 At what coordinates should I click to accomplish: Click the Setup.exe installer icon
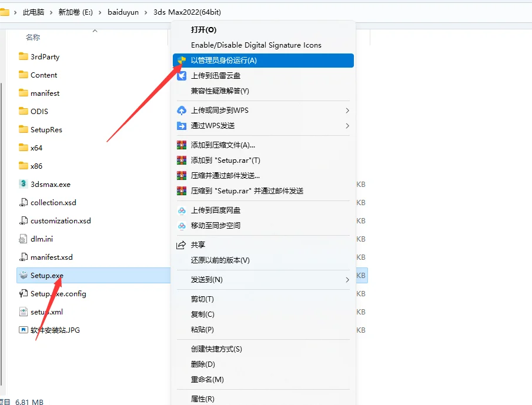(24, 275)
